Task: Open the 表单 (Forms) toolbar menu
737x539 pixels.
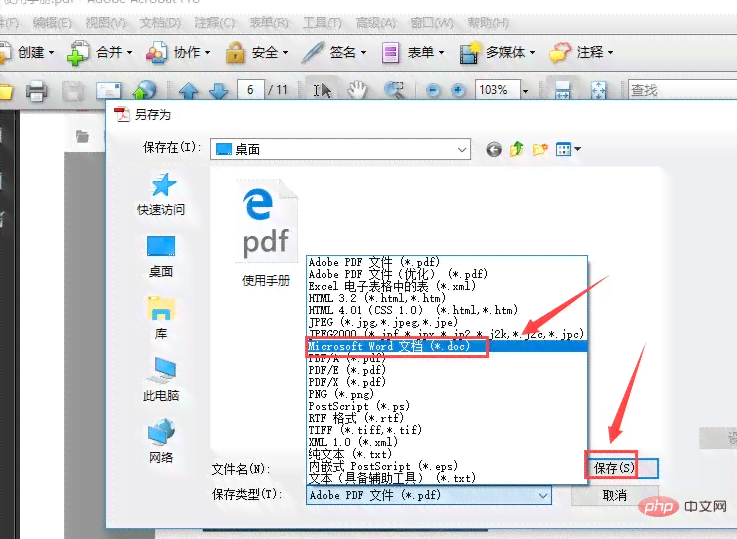Action: pos(413,52)
